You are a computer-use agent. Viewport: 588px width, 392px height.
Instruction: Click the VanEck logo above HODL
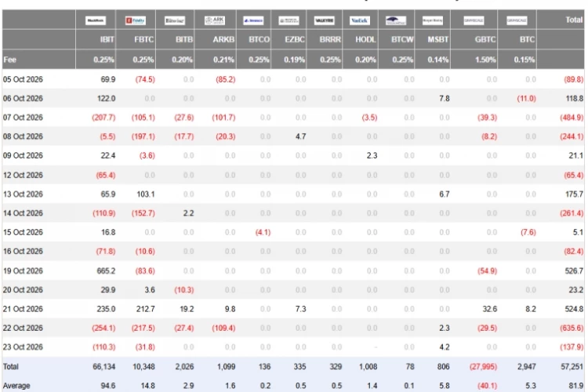(x=360, y=20)
